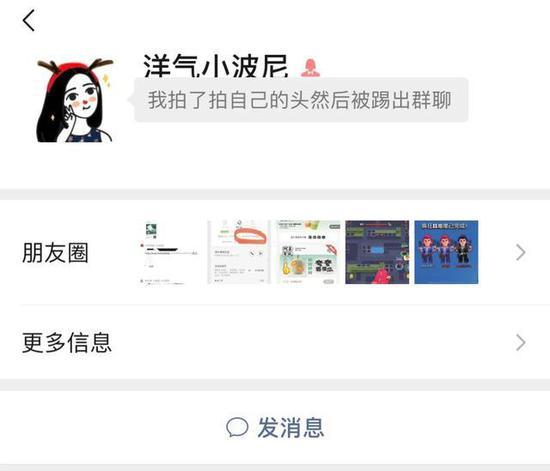Click the gray 拍一拍 status bubble
This screenshot has height=471, width=550.
pos(301,100)
